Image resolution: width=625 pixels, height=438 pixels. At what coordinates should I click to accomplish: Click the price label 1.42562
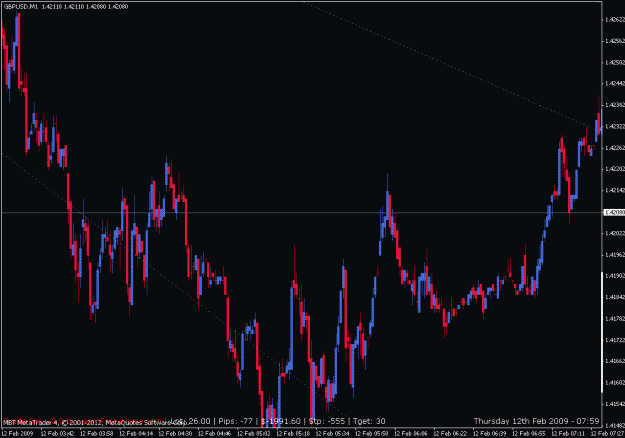click(615, 41)
